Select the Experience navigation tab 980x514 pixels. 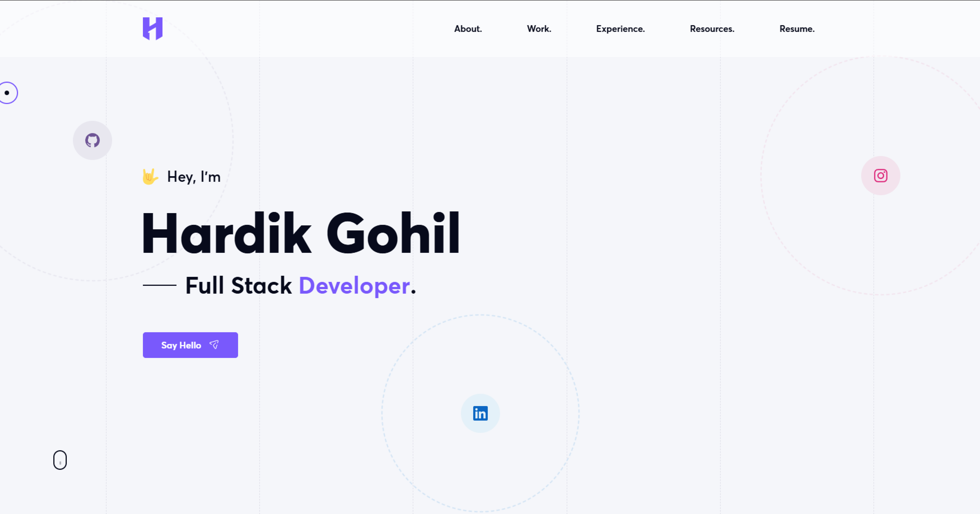620,28
